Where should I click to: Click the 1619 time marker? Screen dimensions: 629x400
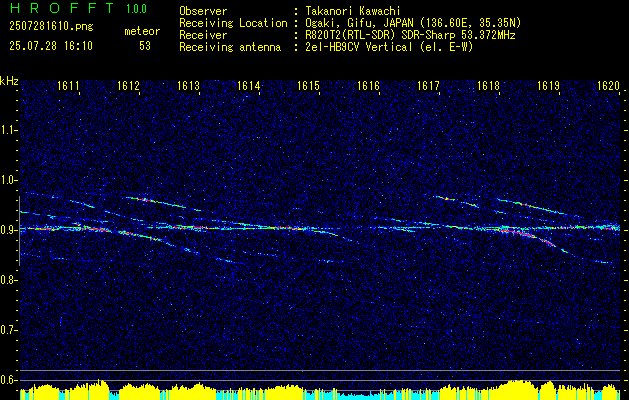point(548,85)
